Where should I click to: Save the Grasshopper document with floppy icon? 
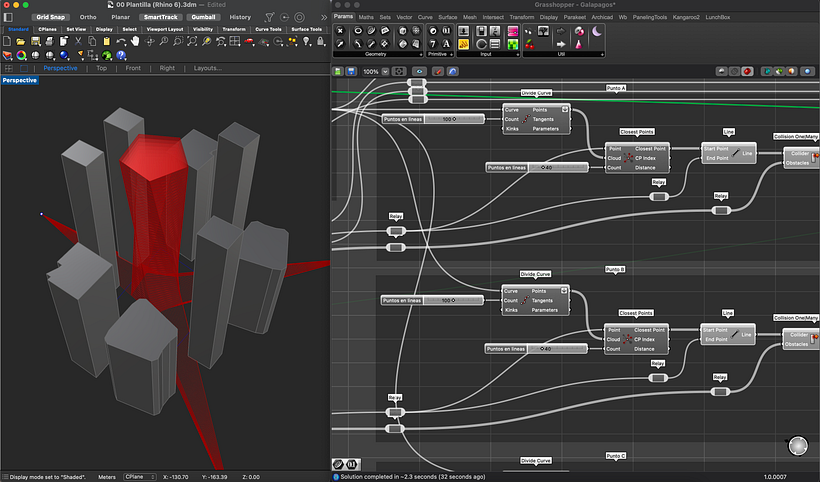pos(351,71)
